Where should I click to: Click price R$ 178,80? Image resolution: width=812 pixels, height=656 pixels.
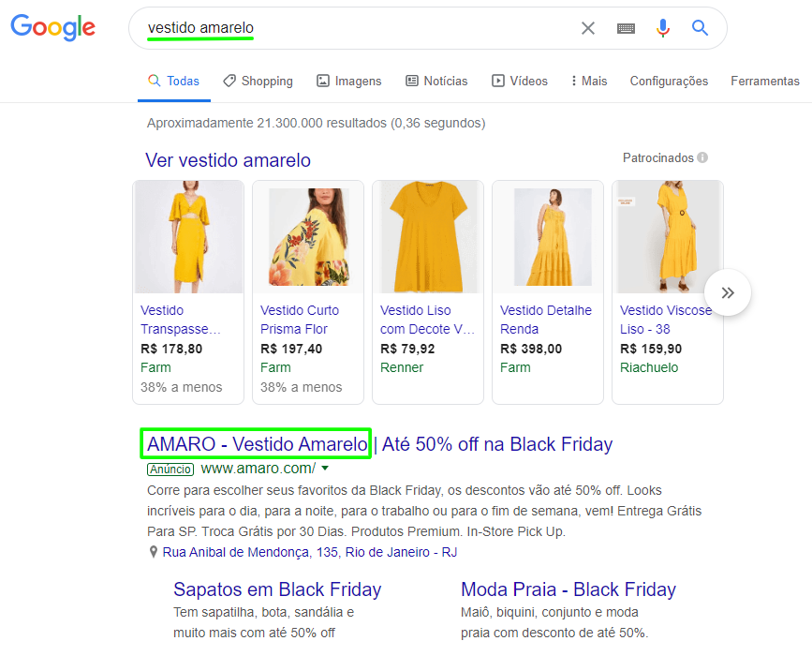coord(171,349)
